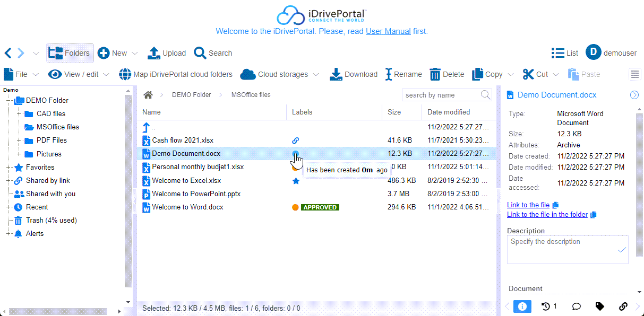Open the Search tool
The height and width of the screenshot is (316, 644).
tap(200, 53)
